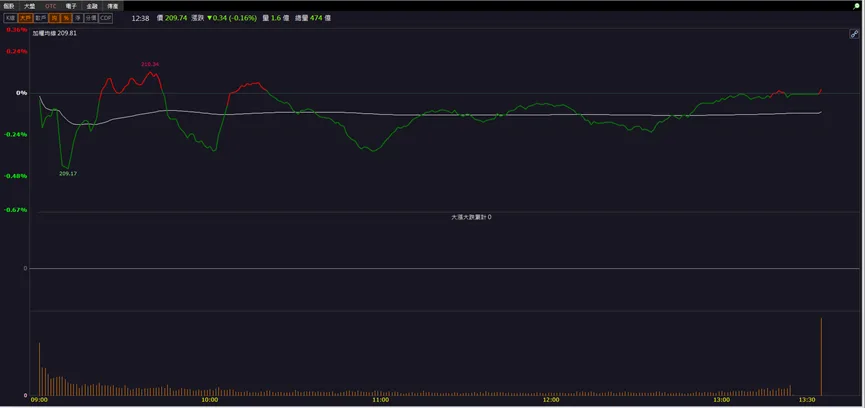Click the 10:00 time axis marker

(x=210, y=400)
